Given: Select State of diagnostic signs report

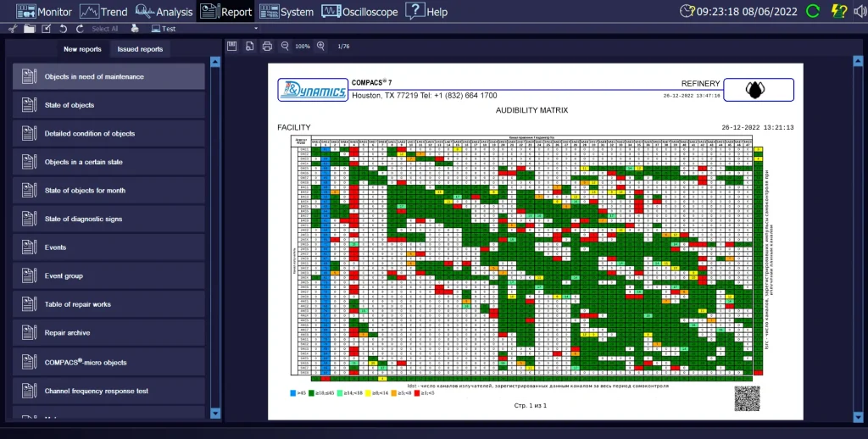Looking at the screenshot, I should (x=108, y=219).
